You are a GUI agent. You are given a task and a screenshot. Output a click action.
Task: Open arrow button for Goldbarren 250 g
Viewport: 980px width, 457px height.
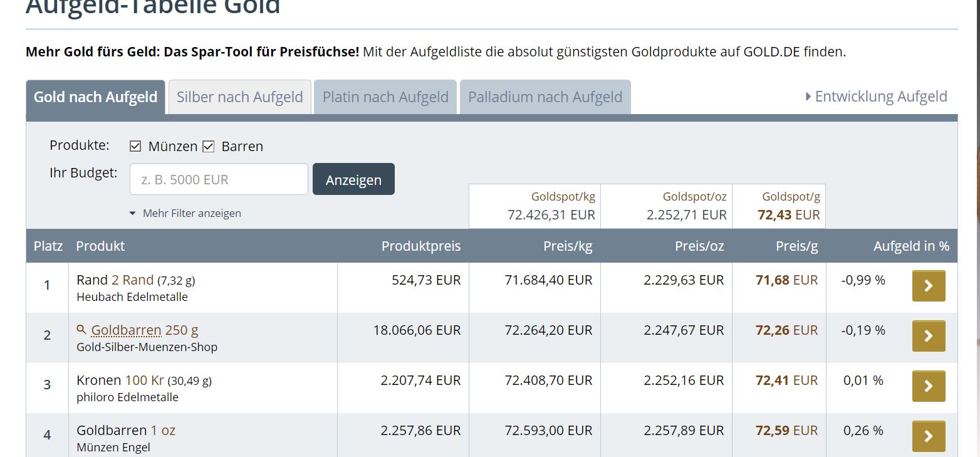(x=929, y=336)
